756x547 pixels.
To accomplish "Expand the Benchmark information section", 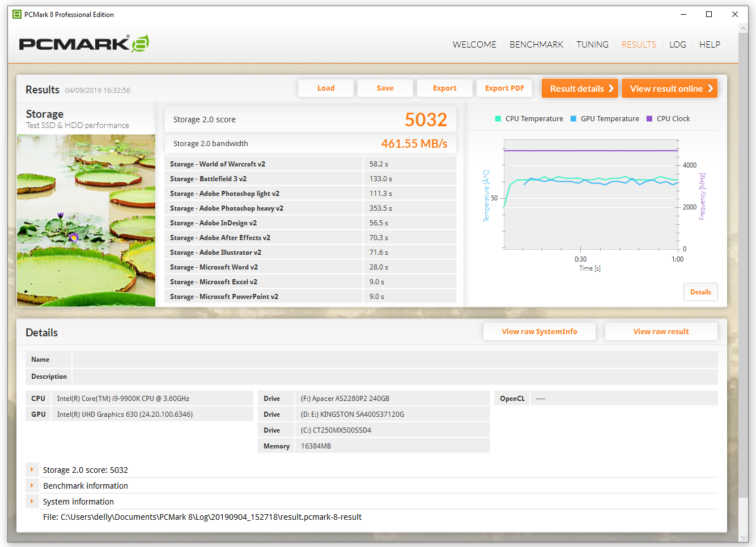I will pos(32,485).
